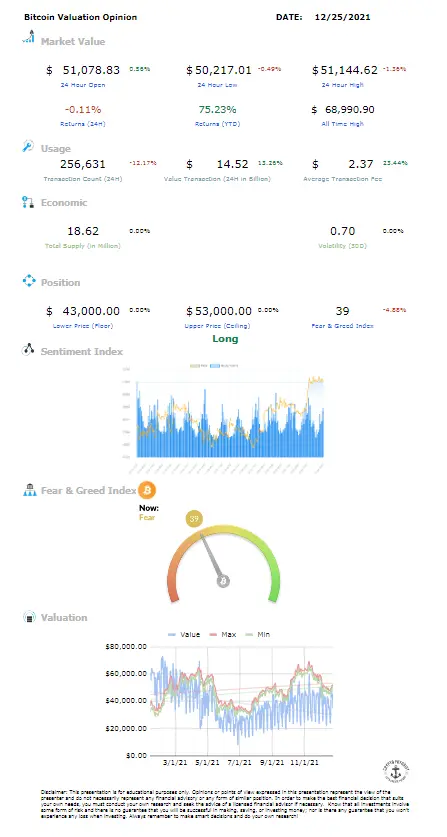This screenshot has width=447, height=837.
Task: Click the Fear & Greed Index heading icon
Action: [x=29, y=490]
